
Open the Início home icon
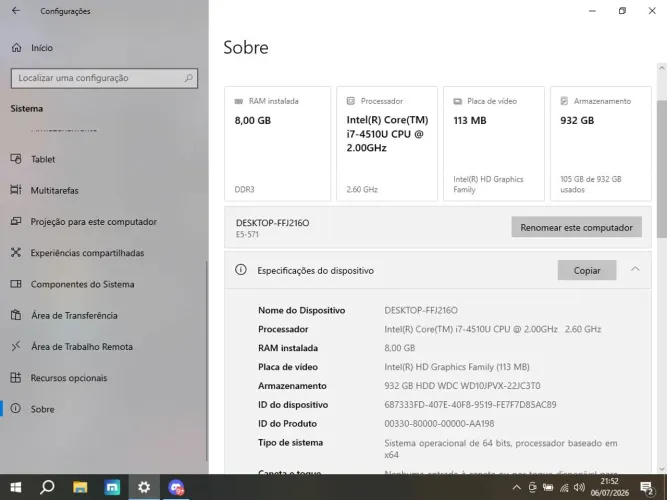[x=16, y=48]
